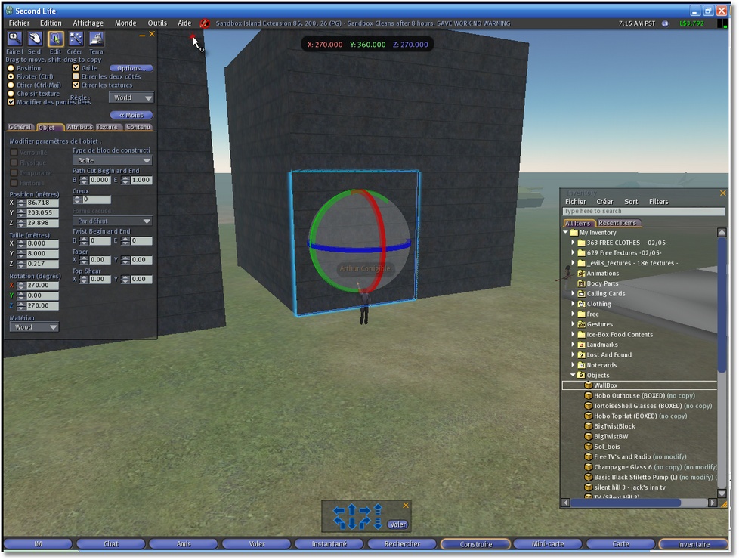This screenshot has height=560, width=739.
Task: Select BigTwistBW object in inventory
Action: (611, 437)
